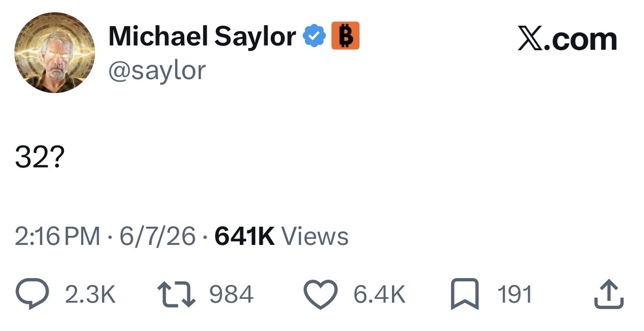Click the X logo in X.com
Image resolution: width=644 pixels, height=331 pixels.
pyautogui.click(x=529, y=40)
